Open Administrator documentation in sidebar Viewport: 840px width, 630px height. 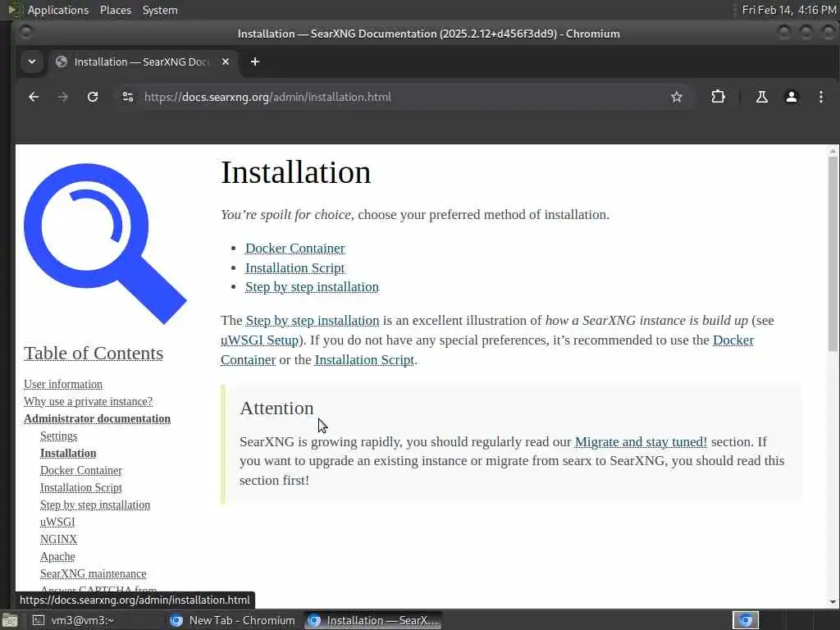[x=97, y=419]
